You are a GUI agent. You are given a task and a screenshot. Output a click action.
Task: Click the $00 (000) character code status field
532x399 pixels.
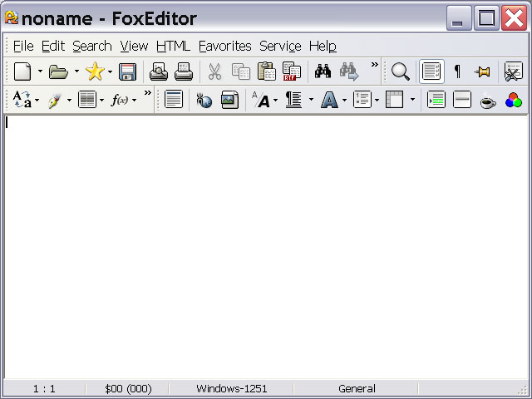click(128, 388)
